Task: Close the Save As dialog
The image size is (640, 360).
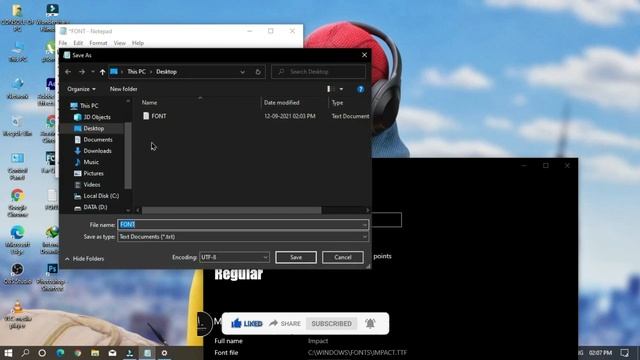Action: point(364,55)
